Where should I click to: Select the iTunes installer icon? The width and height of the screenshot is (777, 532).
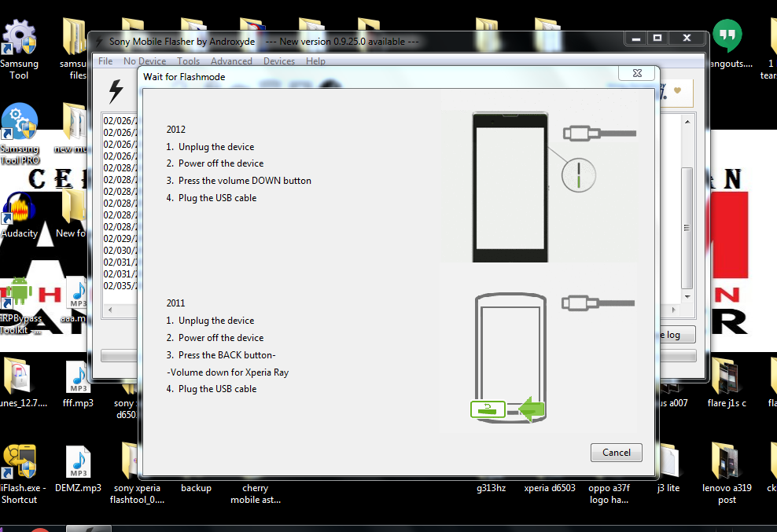(x=18, y=383)
